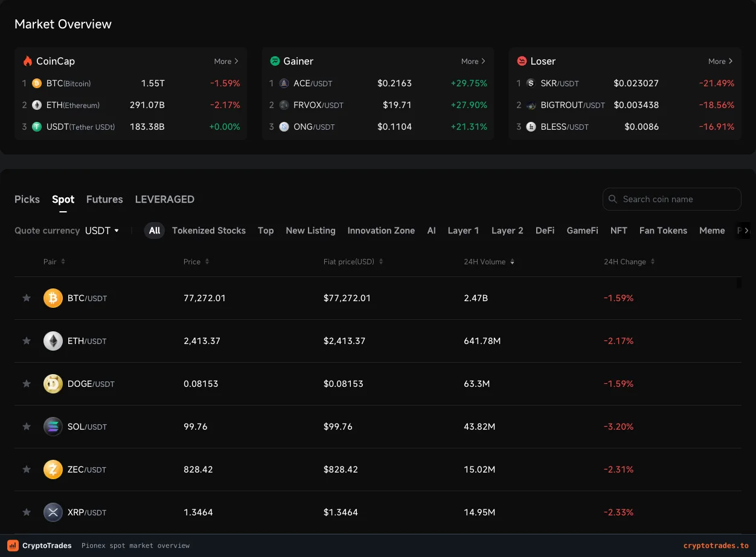Click the USDT Tether icon in the CoinCap card
This screenshot has height=557, width=756.
click(37, 127)
